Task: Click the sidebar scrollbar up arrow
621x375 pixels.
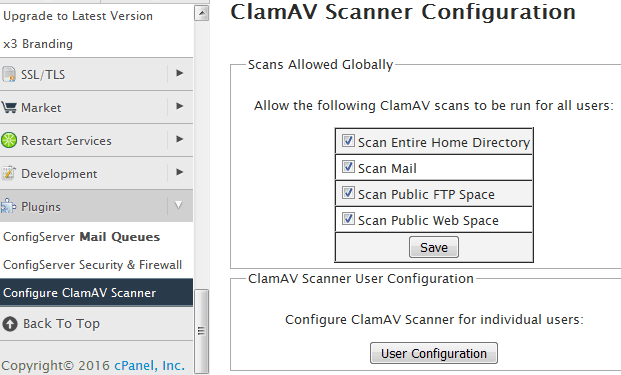Action: click(202, 13)
